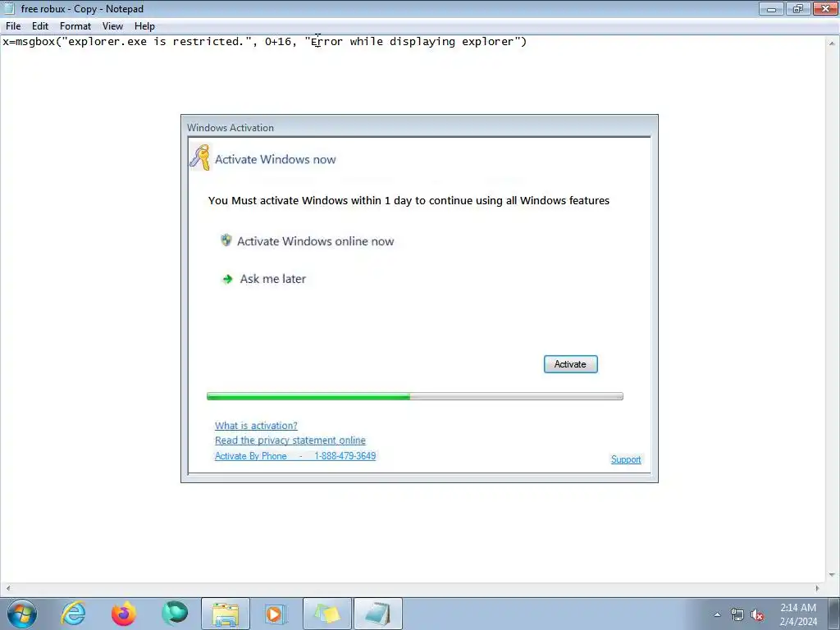Click the Activate By Phone link
This screenshot has width=840, height=630.
(x=251, y=456)
